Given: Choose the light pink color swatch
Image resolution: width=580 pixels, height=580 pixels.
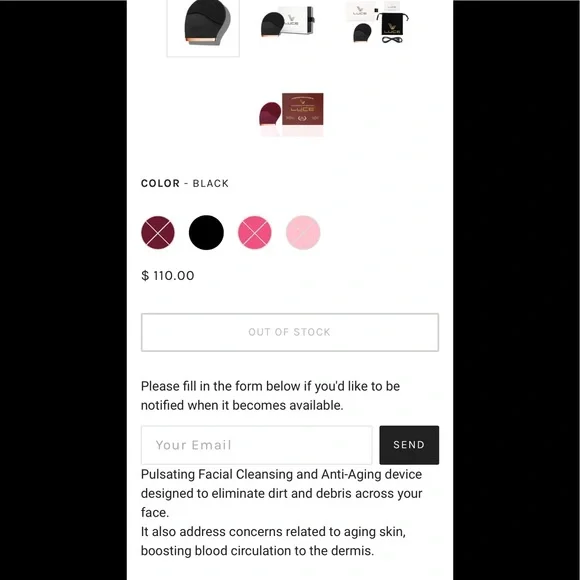Looking at the screenshot, I should click(x=303, y=233).
